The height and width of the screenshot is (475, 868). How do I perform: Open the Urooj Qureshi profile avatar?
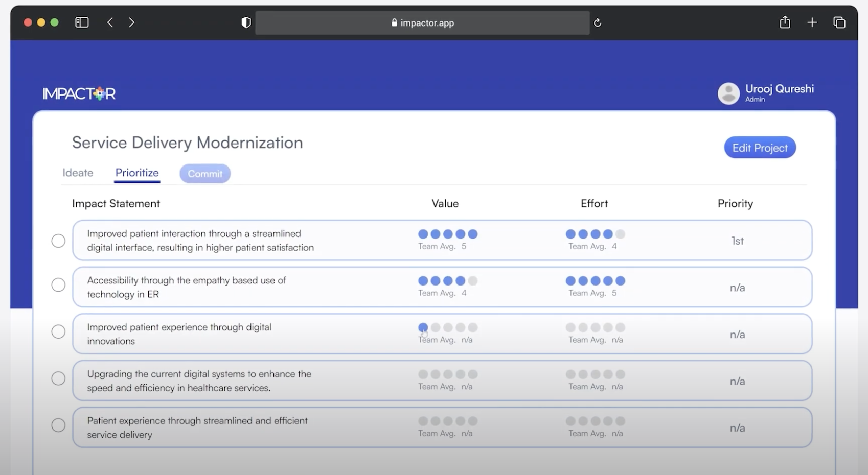click(x=728, y=93)
